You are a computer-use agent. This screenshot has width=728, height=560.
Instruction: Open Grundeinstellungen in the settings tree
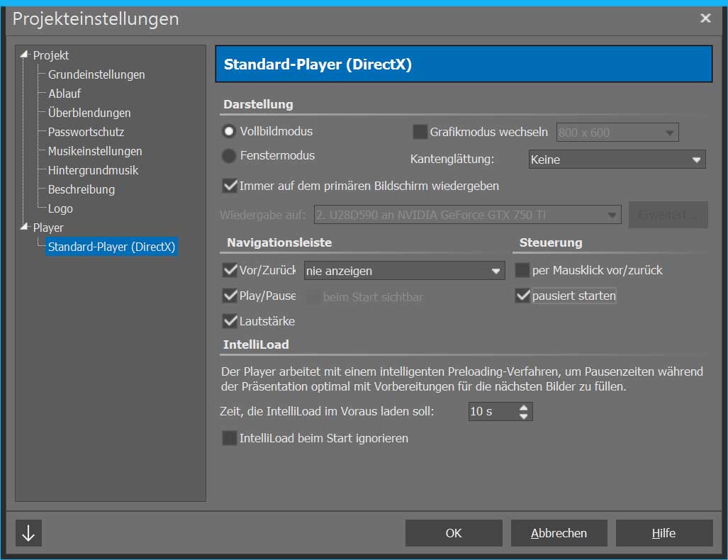96,74
